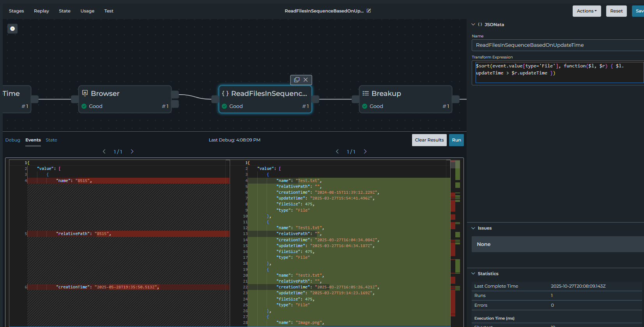The width and height of the screenshot is (644, 327).
Task: Collapse the Issues section
Action: (473, 228)
